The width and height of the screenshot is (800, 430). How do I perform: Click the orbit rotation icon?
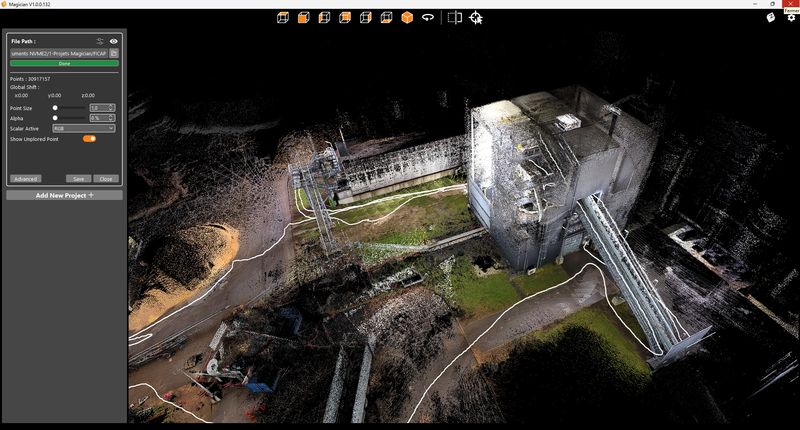click(x=428, y=17)
